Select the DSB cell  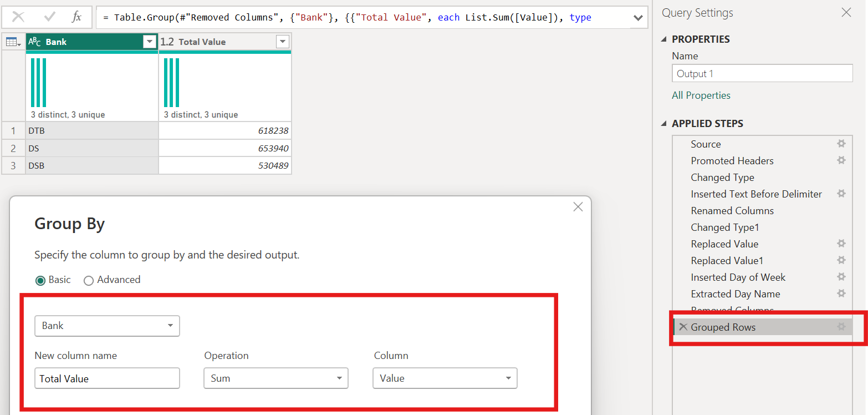92,165
